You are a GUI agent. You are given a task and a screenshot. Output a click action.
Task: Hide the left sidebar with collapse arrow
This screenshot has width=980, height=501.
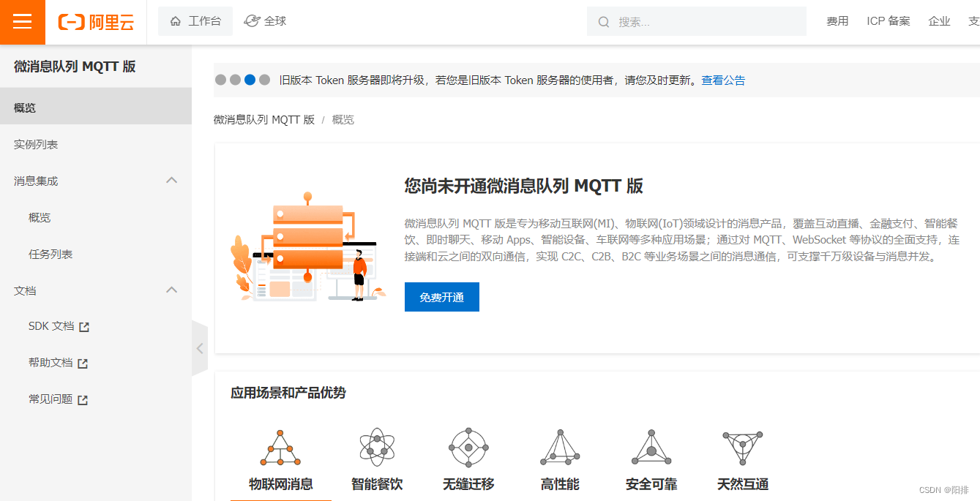pyautogui.click(x=200, y=348)
